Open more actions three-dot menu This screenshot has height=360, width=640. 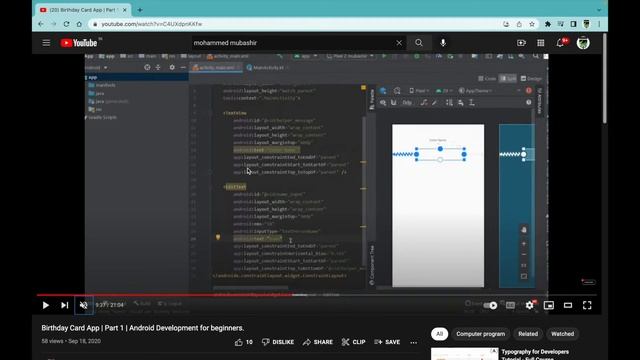coord(413,342)
